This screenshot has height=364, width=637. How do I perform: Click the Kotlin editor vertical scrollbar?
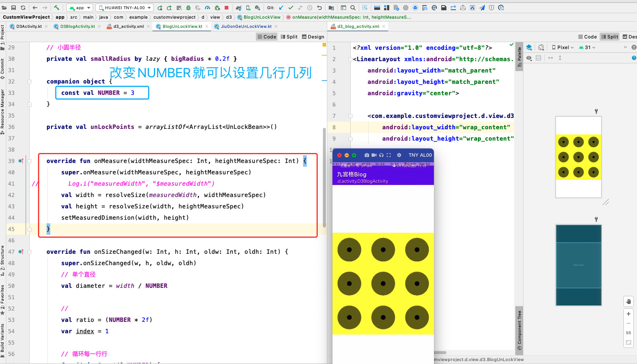(x=324, y=178)
